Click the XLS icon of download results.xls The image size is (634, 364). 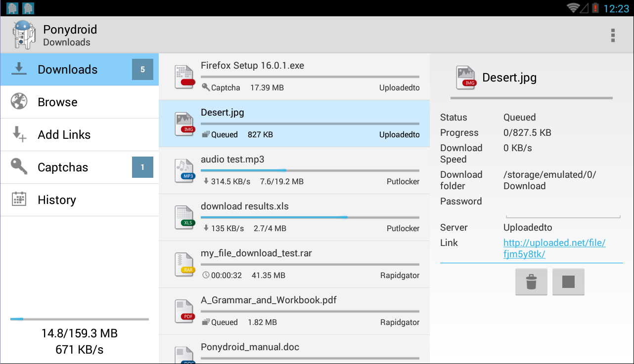tap(185, 218)
